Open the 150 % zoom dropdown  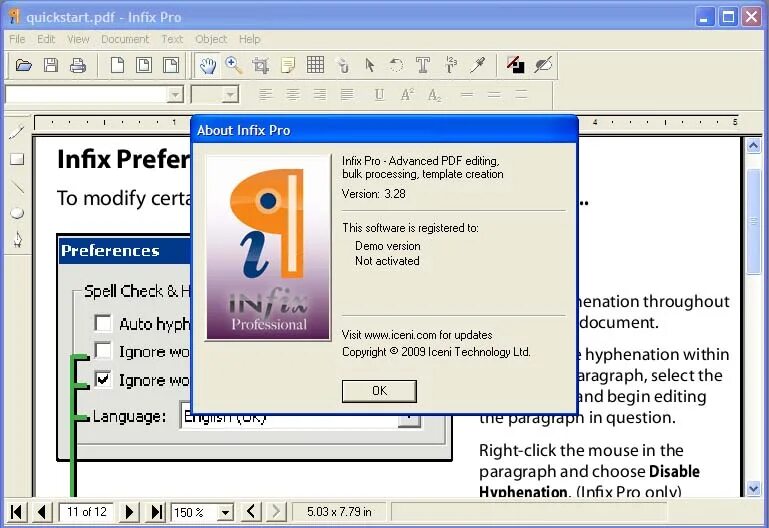point(225,513)
